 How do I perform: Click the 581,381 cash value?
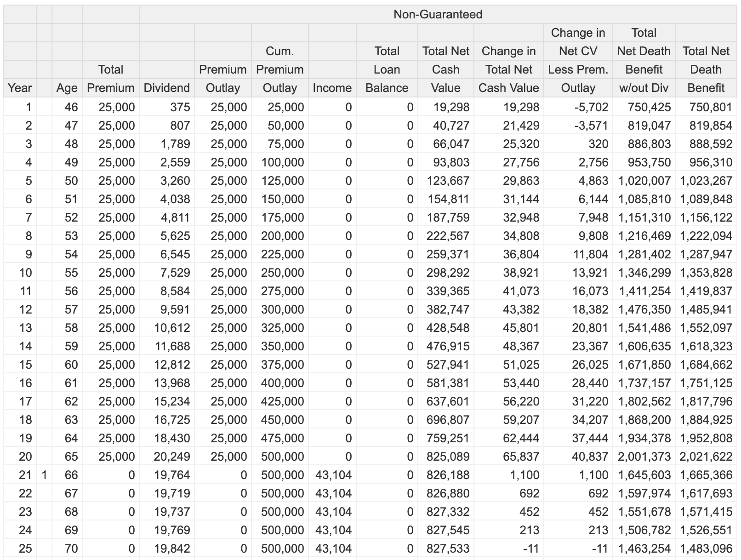[x=446, y=383]
